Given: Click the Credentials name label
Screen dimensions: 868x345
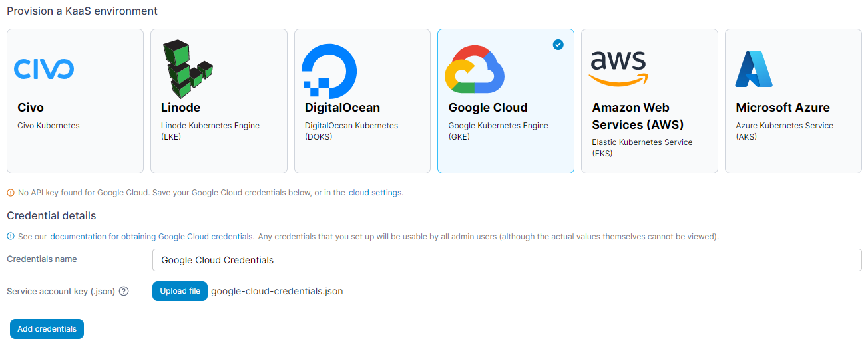Looking at the screenshot, I should click(x=42, y=259).
